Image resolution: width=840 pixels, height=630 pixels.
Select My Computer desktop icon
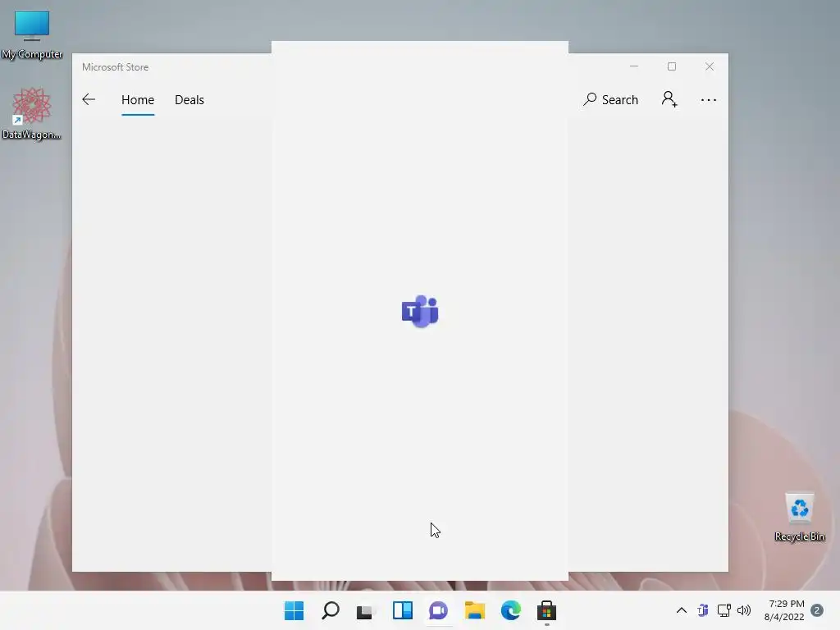coord(32,34)
